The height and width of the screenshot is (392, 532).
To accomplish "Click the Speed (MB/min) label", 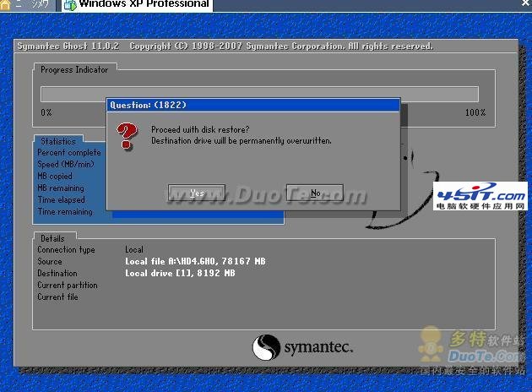I will (x=66, y=164).
